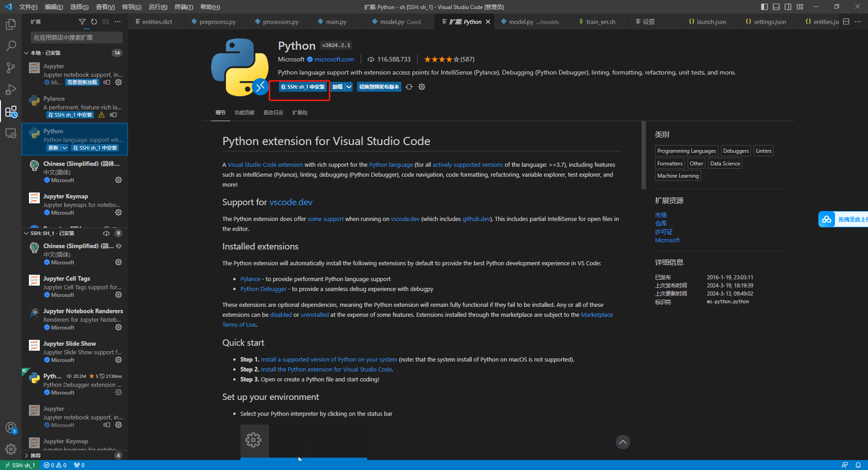Image resolution: width=868 pixels, height=470 pixels.
Task: Open manage gear for local Jupyter extension
Action: (x=118, y=82)
